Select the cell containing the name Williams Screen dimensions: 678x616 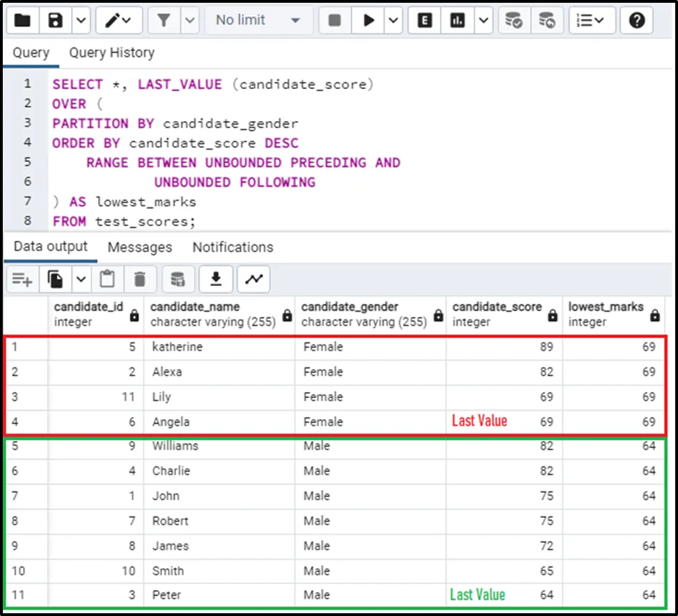pos(175,446)
